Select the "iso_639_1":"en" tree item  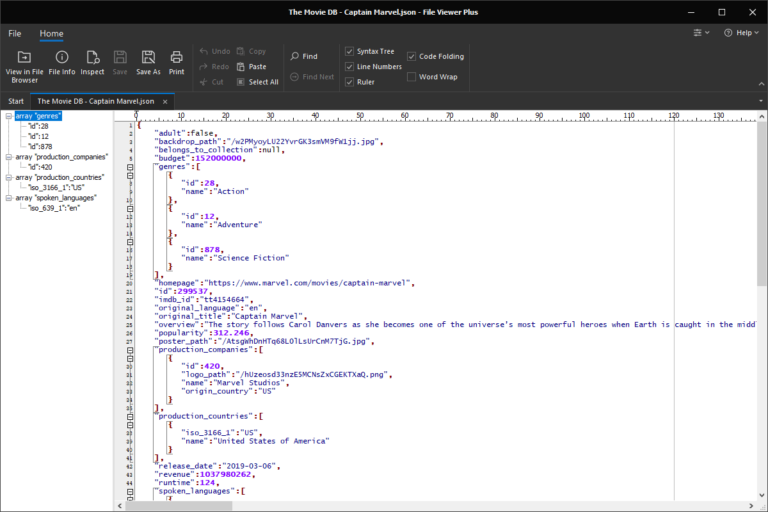pyautogui.click(x=54, y=208)
